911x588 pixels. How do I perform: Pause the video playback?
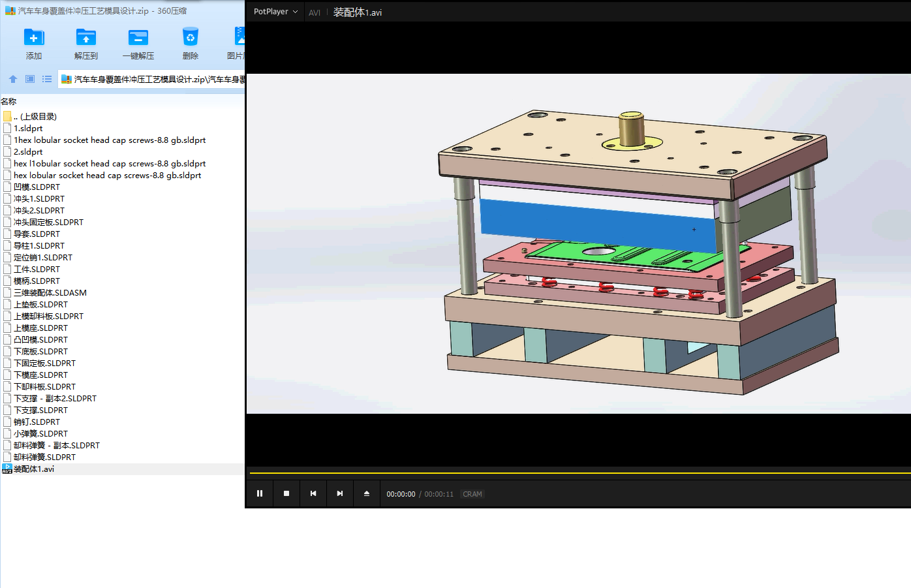click(x=260, y=493)
